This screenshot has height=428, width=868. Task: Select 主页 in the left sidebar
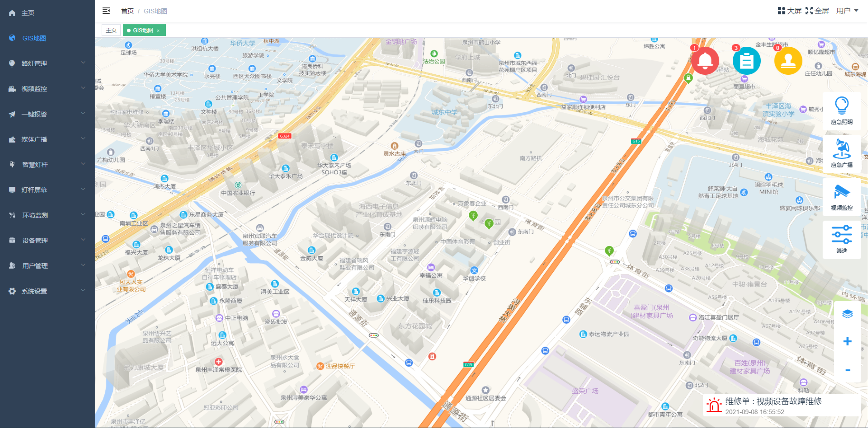[x=28, y=13]
